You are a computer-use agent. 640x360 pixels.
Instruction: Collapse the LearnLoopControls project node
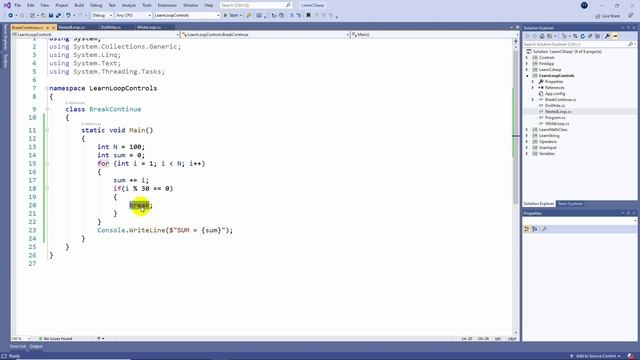(527, 76)
